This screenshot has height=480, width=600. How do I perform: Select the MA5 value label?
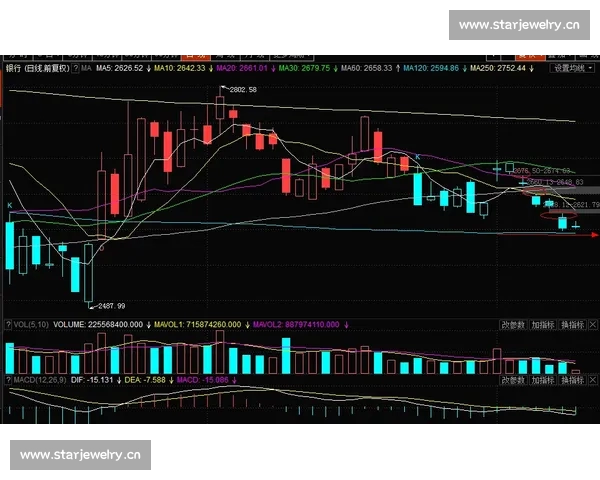120,69
